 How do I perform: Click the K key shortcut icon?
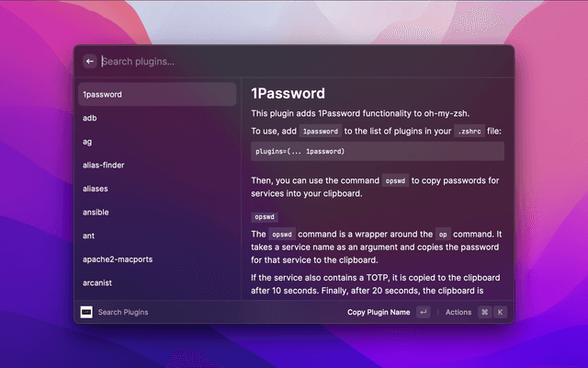501,312
